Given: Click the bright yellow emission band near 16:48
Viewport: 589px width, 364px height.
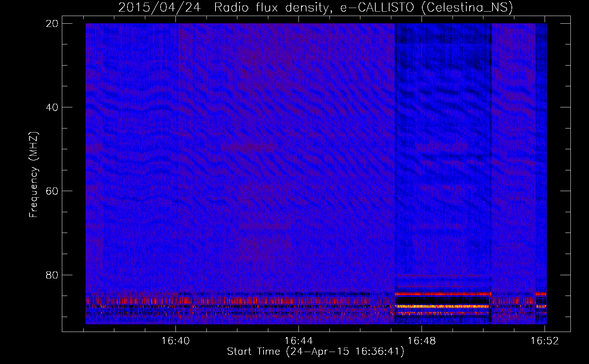Looking at the screenshot, I should (443, 306).
